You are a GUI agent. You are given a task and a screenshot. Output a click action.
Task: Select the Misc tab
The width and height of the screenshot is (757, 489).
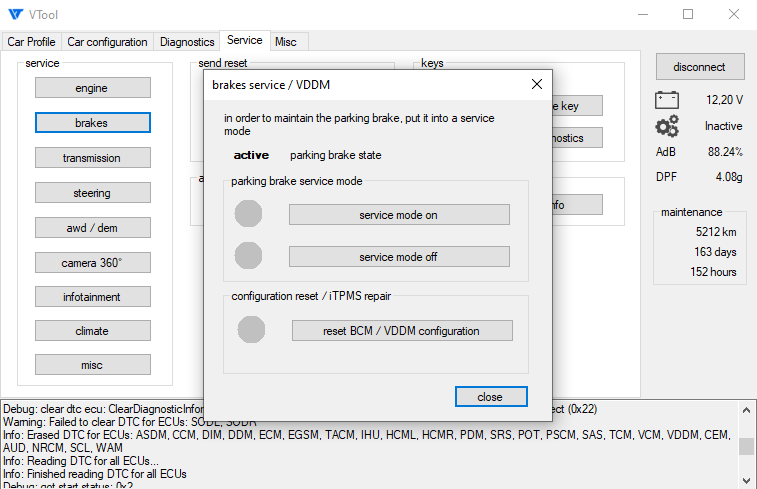tap(286, 42)
